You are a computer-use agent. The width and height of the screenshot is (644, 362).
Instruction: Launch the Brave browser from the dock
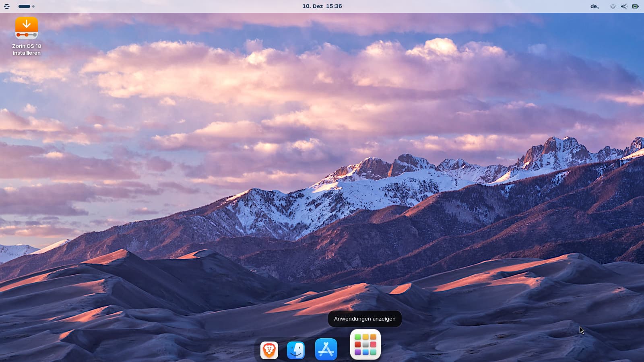(269, 350)
